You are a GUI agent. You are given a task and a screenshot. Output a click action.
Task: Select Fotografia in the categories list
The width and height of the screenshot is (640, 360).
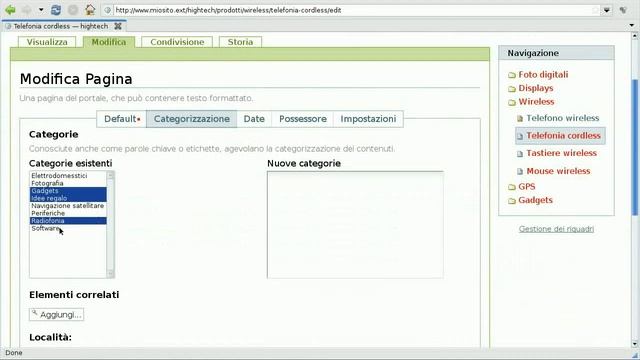tap(68, 183)
